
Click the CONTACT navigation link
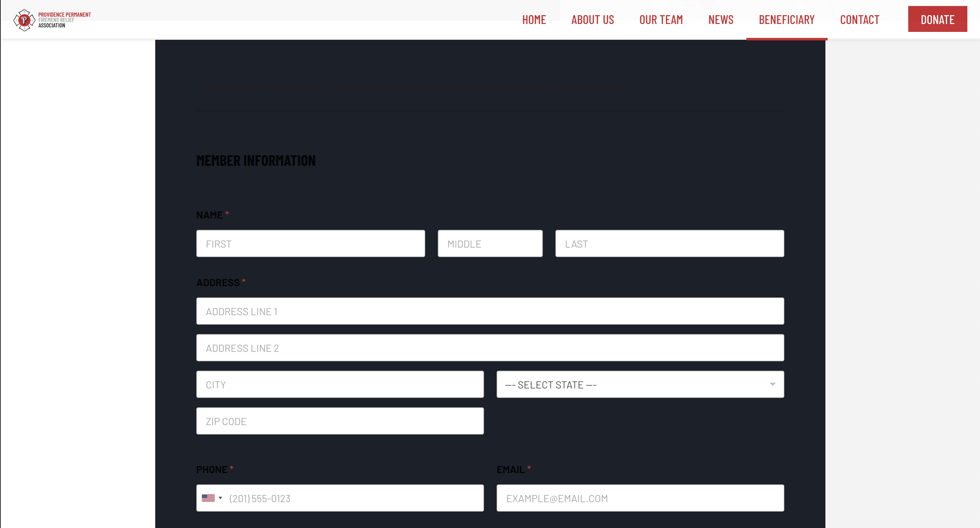tap(859, 19)
